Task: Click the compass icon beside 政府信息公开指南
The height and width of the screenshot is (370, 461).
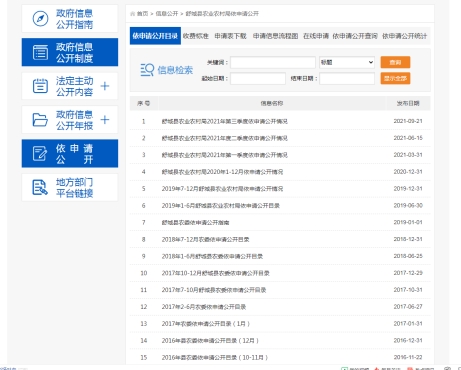Action: [40, 19]
